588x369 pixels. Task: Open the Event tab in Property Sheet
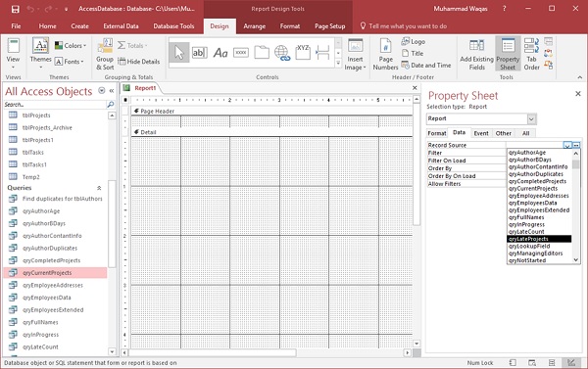point(481,133)
